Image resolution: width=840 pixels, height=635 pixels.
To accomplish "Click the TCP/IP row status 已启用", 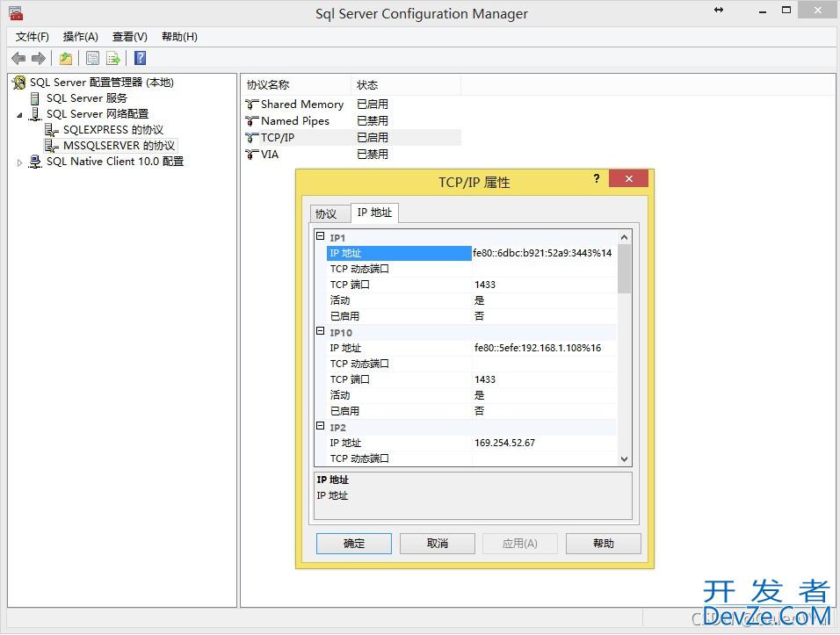I will [x=373, y=138].
